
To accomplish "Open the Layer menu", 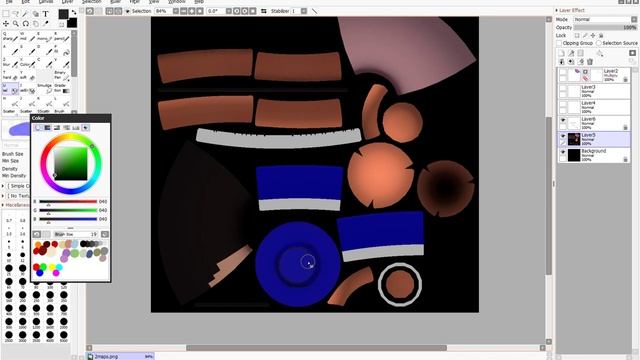I will pyautogui.click(x=68, y=2).
